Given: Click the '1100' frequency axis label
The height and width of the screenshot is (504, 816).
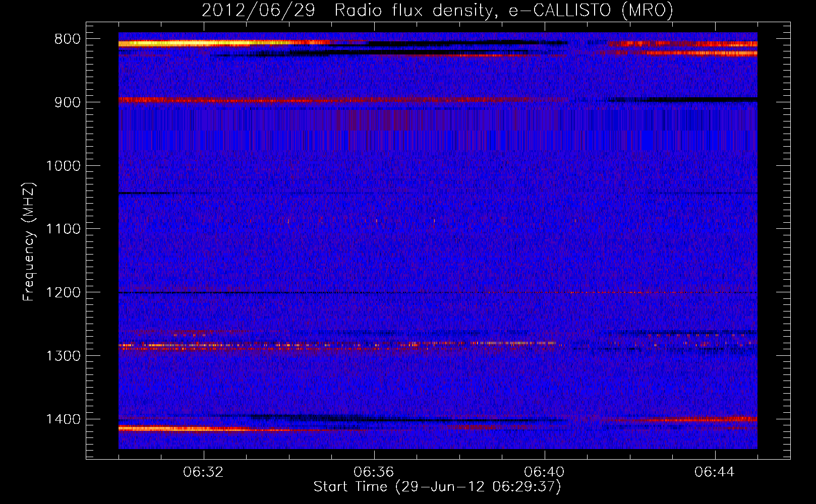Looking at the screenshot, I should click(x=63, y=229).
